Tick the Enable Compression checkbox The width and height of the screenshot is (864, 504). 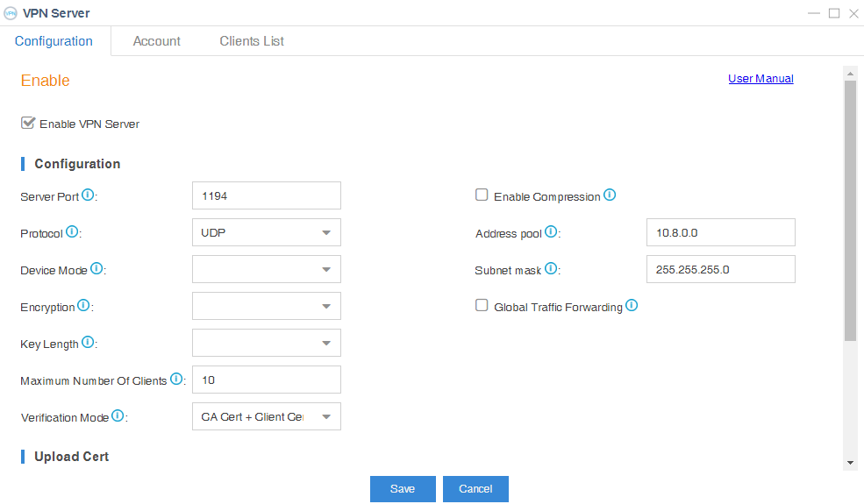482,195
